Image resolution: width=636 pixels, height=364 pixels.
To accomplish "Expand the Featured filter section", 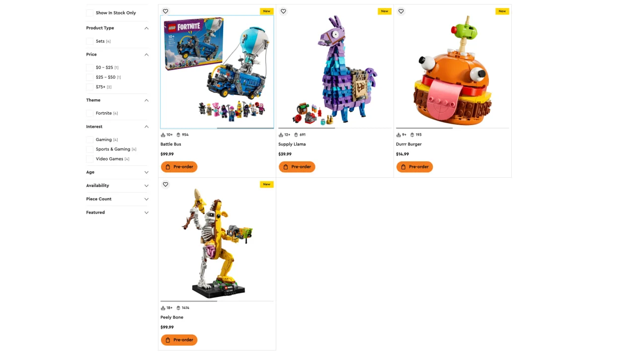I will point(117,213).
